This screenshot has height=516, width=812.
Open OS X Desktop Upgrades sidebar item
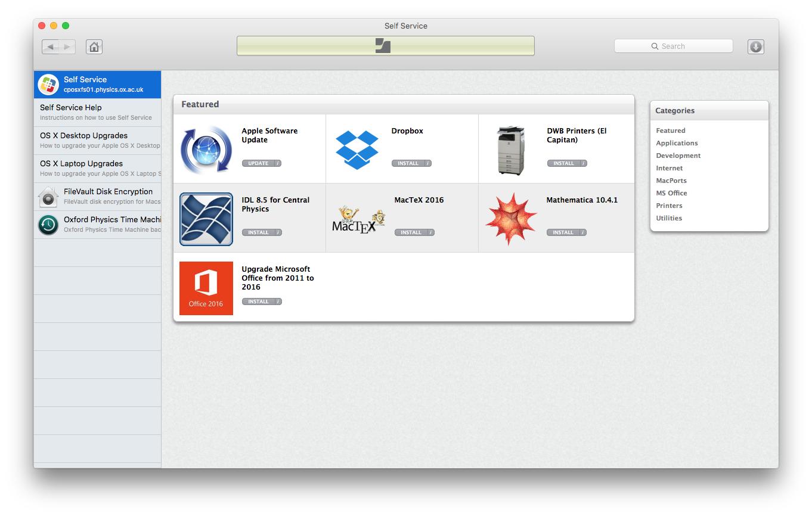point(97,141)
